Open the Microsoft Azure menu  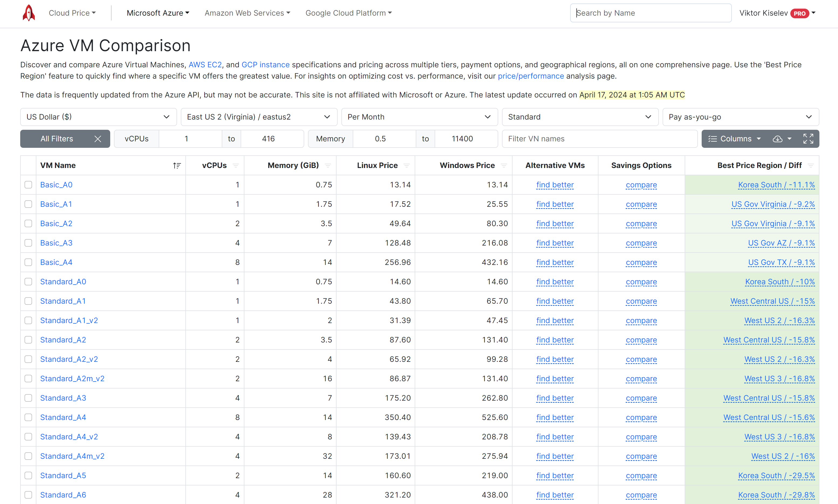(158, 13)
